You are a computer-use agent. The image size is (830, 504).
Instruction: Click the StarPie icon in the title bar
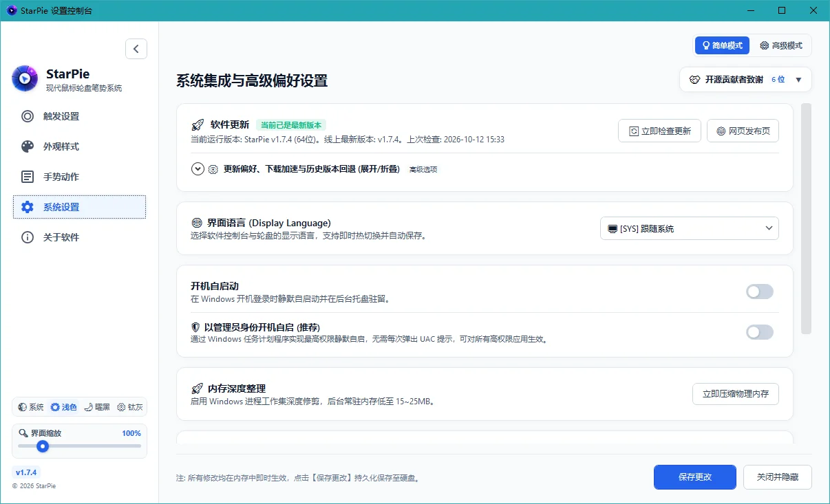11,10
